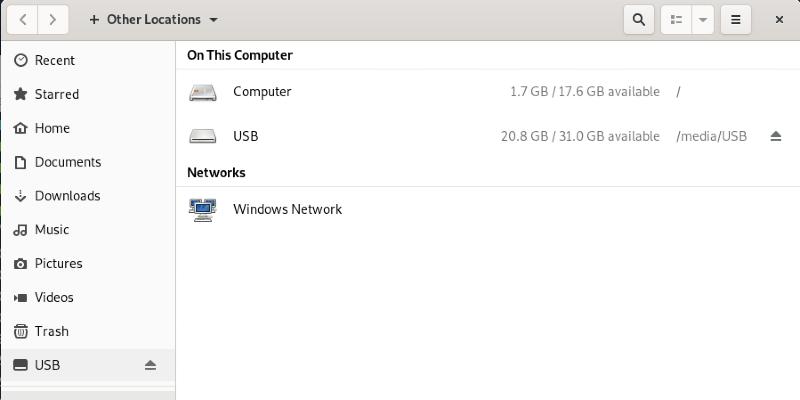Open the hamburger main menu
The width and height of the screenshot is (800, 400).
click(735, 20)
